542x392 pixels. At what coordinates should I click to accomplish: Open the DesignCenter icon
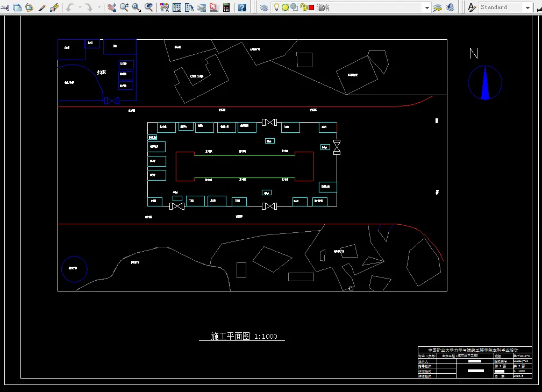[x=177, y=8]
